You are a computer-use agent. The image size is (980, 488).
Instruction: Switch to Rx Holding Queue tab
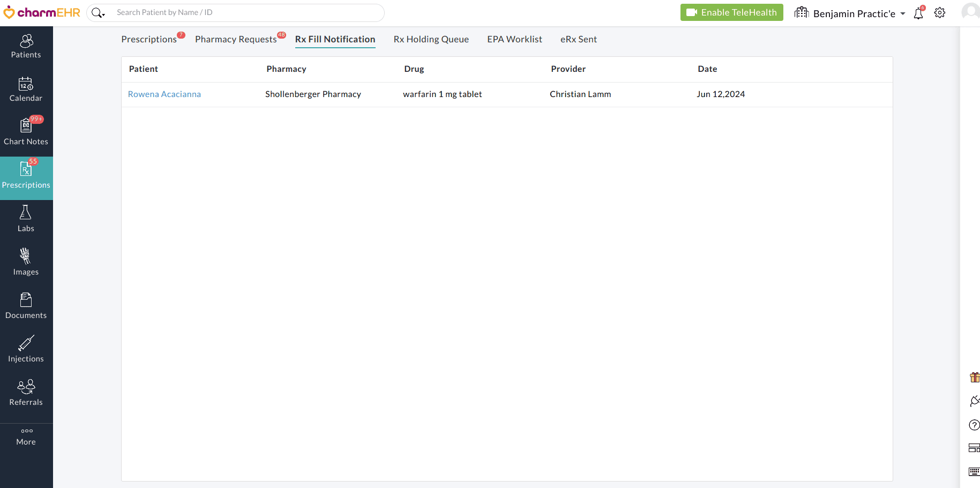(x=431, y=39)
